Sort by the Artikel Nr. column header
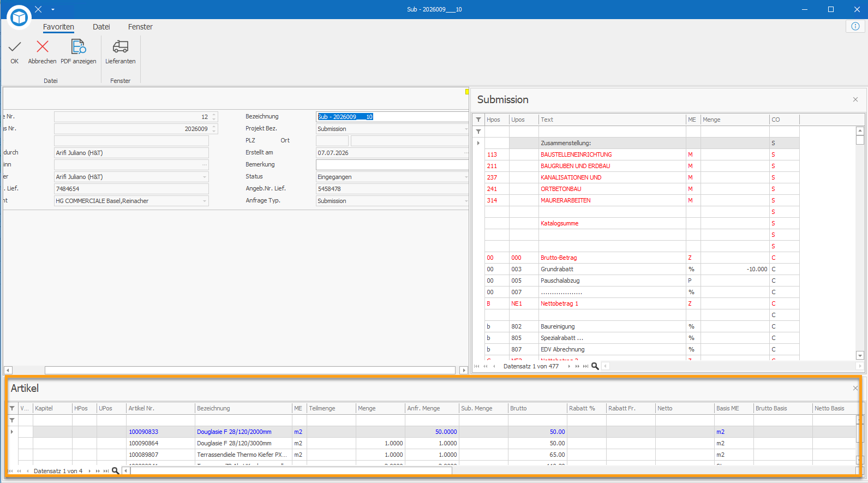The image size is (868, 483). (x=160, y=408)
